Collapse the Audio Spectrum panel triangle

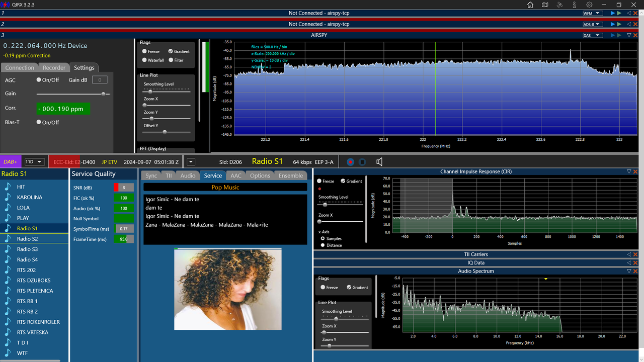point(629,271)
